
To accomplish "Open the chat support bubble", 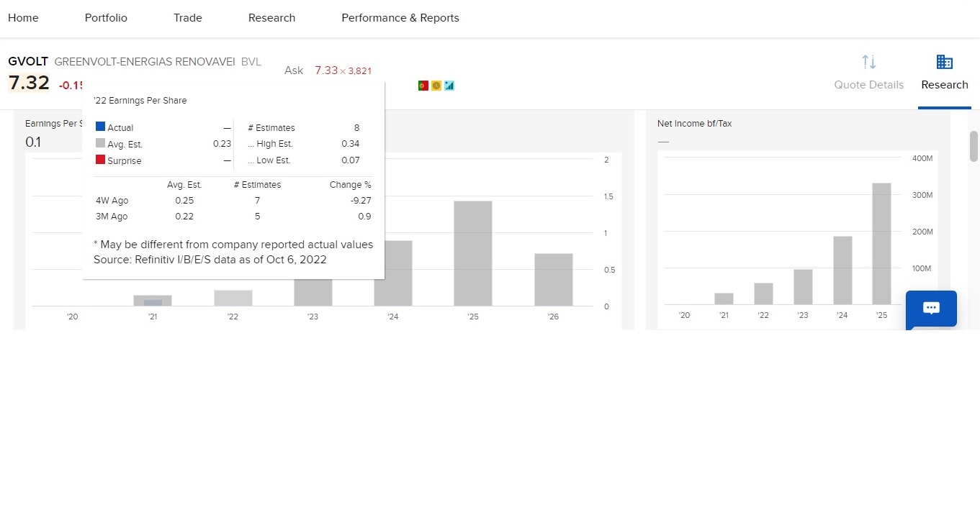I will tap(931, 309).
